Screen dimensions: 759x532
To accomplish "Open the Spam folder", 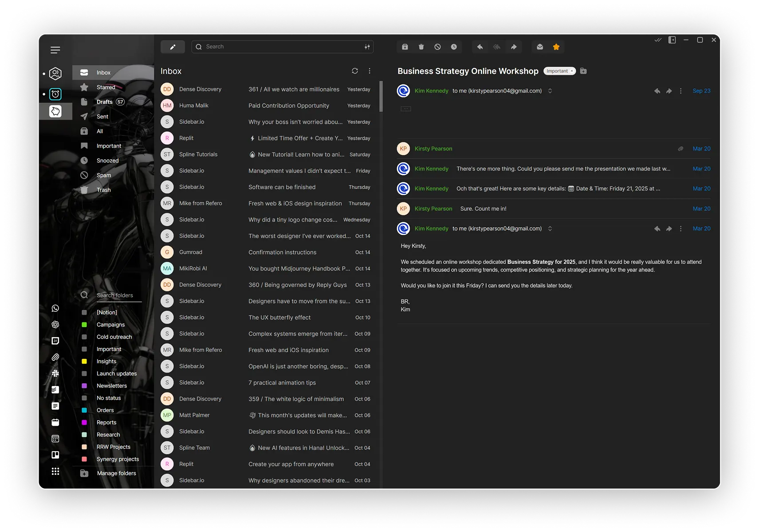I will click(x=113, y=175).
